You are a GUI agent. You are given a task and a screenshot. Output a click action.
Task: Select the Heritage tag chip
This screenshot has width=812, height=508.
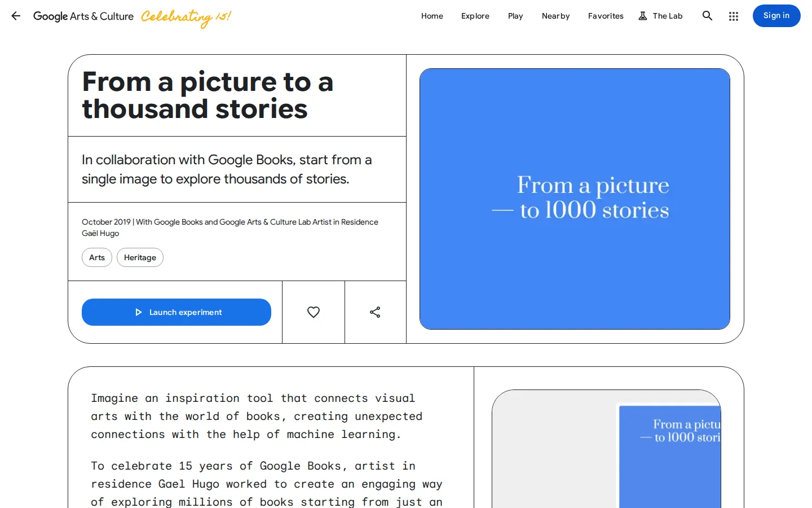click(x=140, y=257)
